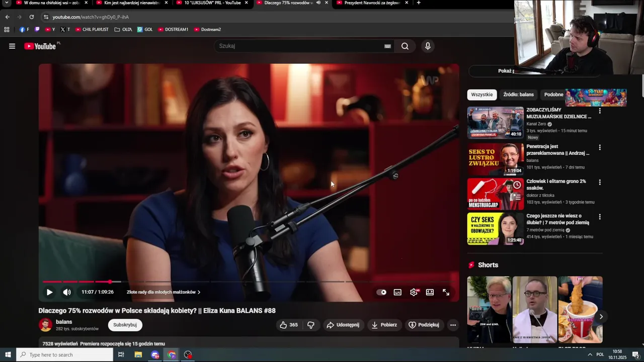Open the player settings gear
Image resolution: width=644 pixels, height=362 pixels.
(x=414, y=292)
